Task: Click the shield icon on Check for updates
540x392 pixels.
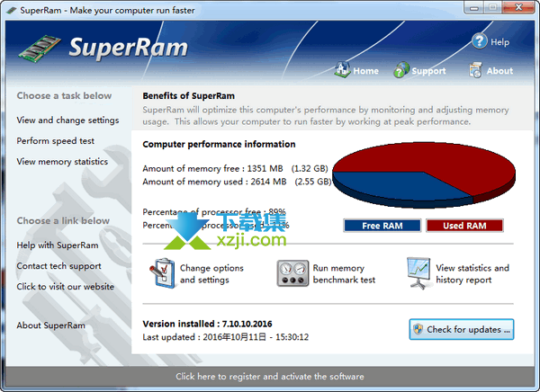Action: click(x=418, y=329)
